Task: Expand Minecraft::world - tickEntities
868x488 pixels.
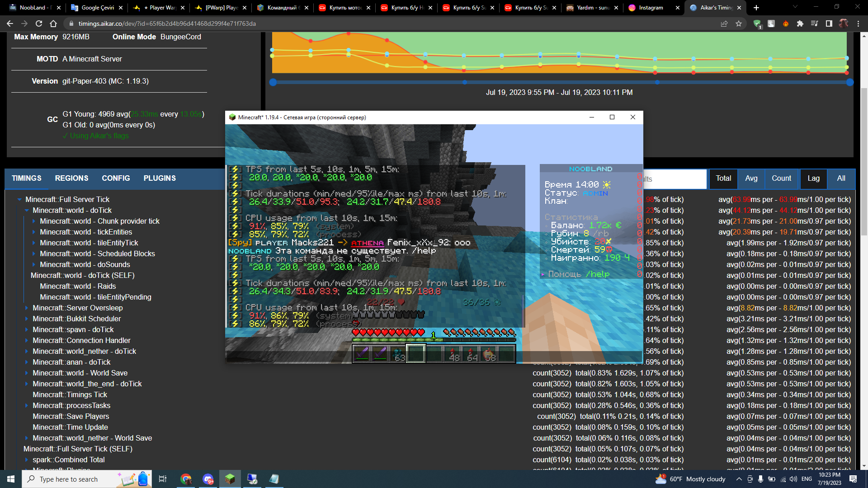Action: click(x=34, y=232)
